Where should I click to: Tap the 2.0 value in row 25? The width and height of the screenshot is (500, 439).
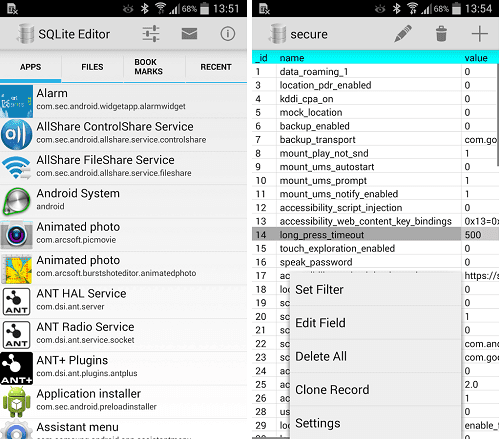pos(471,384)
